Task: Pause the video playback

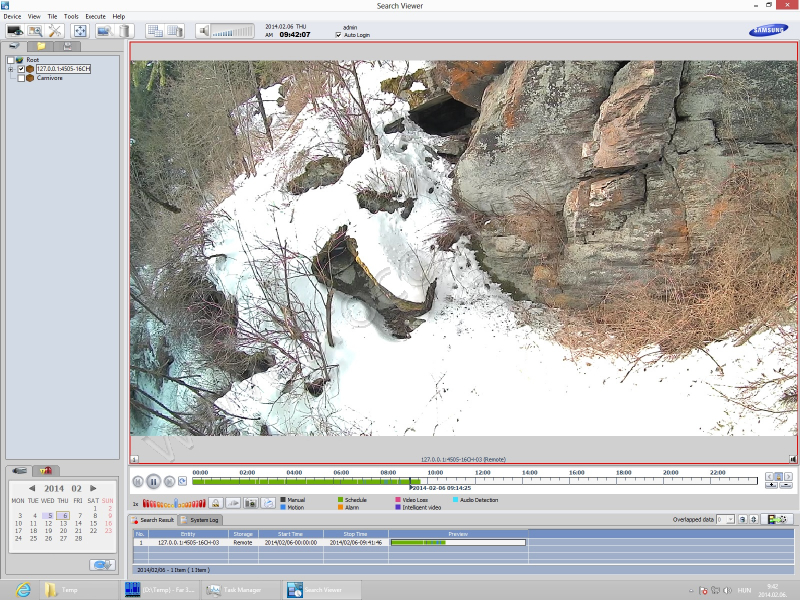Action: tap(153, 481)
